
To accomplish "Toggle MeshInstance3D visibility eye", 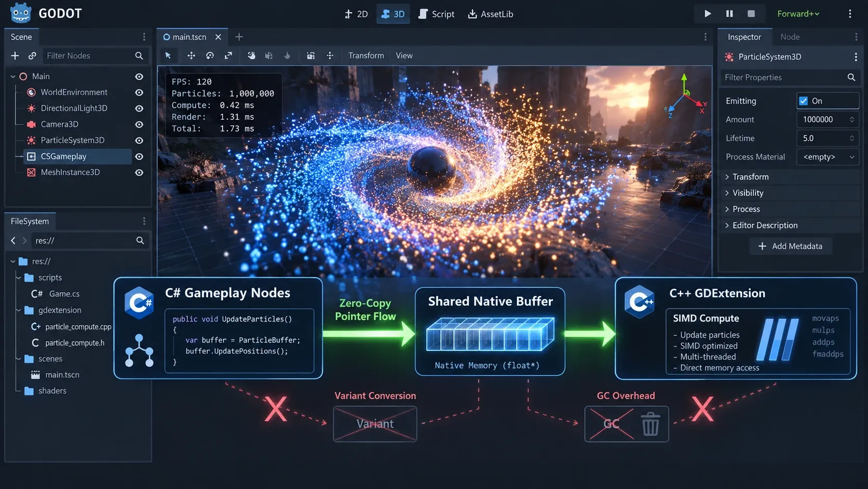I will coord(139,173).
